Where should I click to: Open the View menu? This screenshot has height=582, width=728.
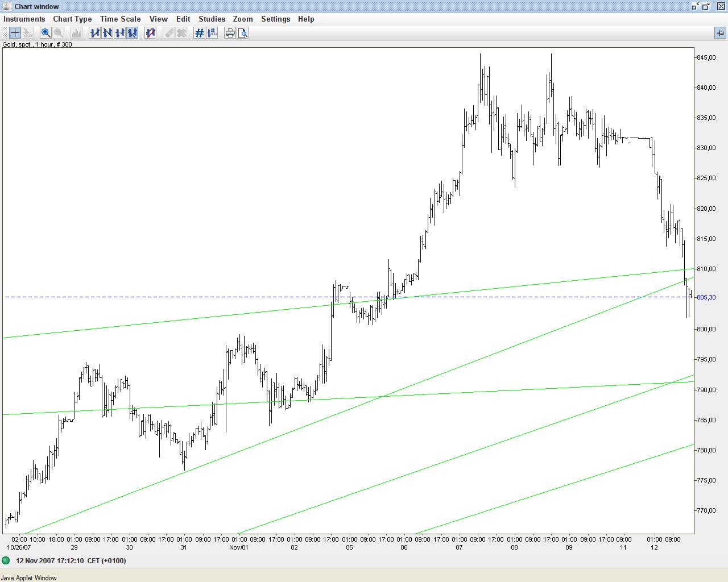tap(159, 19)
